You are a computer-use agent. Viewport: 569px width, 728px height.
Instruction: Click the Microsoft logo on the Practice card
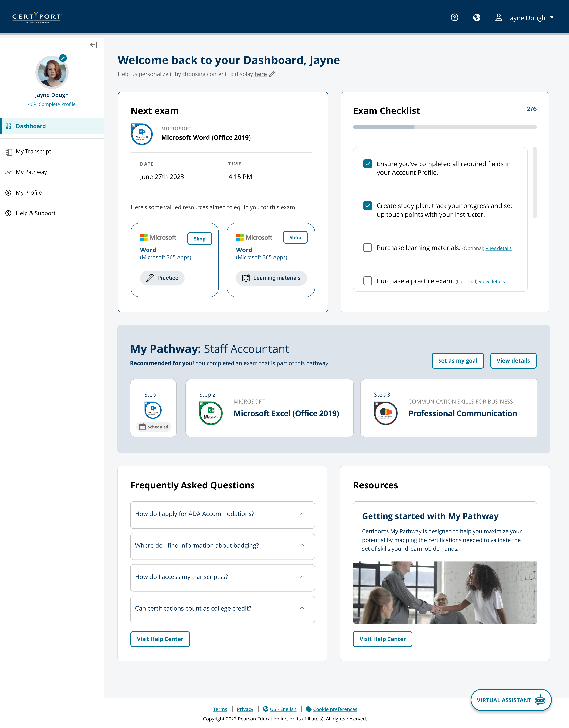[x=158, y=237]
